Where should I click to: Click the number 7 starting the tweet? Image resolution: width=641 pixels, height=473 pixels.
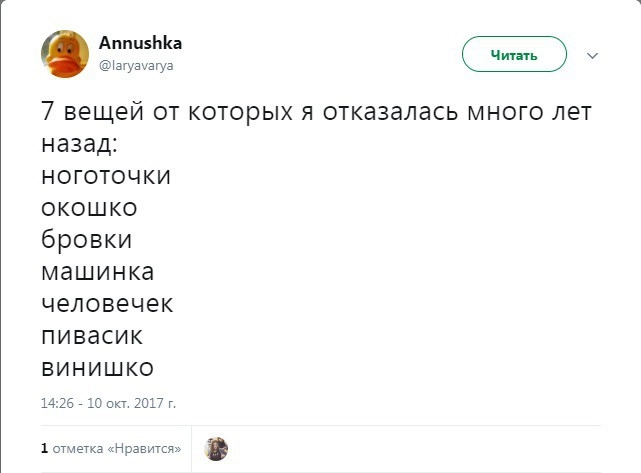(48, 112)
